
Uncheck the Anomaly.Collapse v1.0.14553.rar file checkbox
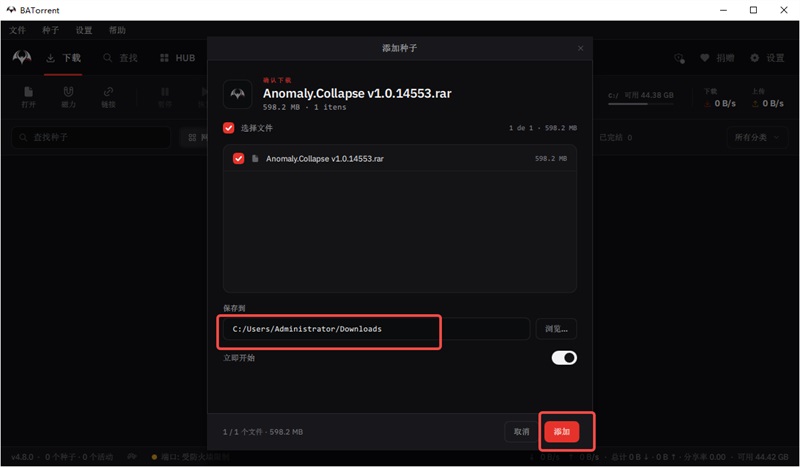(238, 158)
